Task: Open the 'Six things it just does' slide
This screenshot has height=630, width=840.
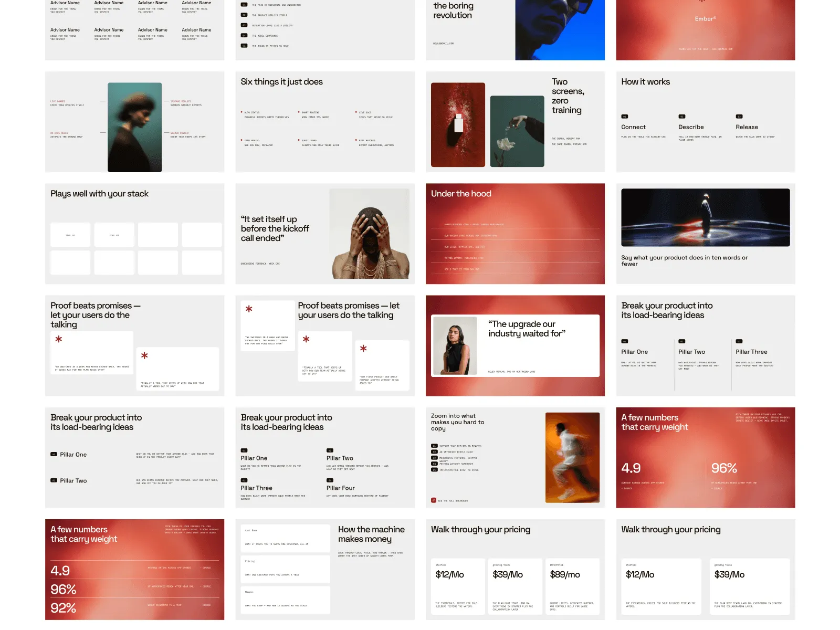Action: tap(325, 122)
